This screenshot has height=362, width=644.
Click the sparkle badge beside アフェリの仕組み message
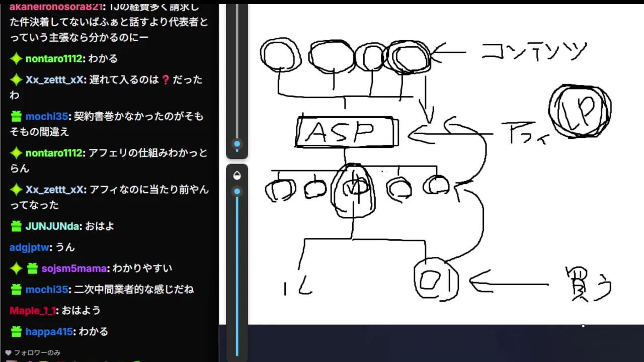(x=16, y=153)
